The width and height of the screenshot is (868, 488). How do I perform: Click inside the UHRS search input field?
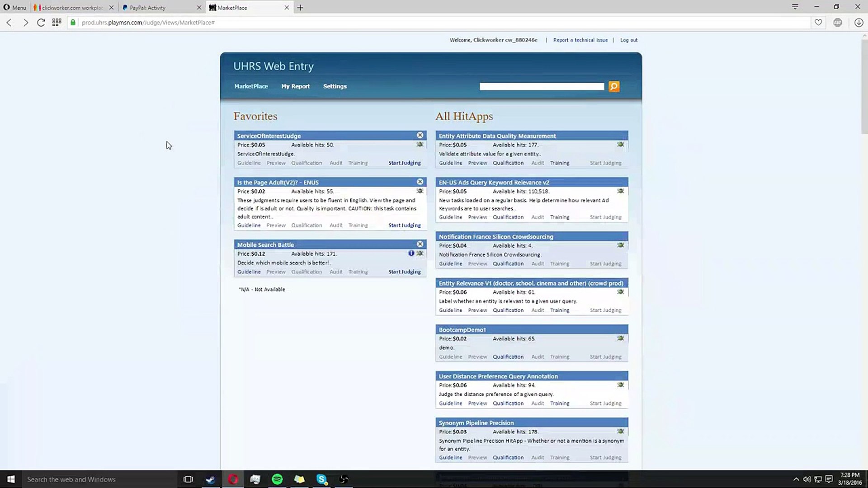tap(541, 86)
